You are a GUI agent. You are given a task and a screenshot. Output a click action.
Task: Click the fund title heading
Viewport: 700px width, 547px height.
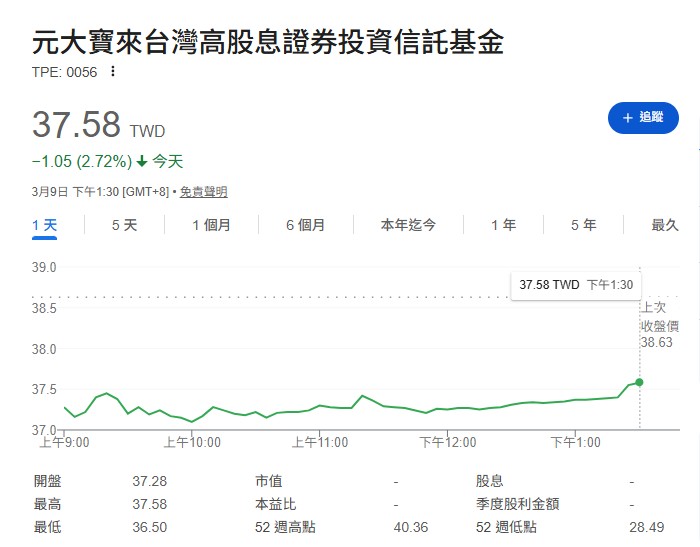268,42
